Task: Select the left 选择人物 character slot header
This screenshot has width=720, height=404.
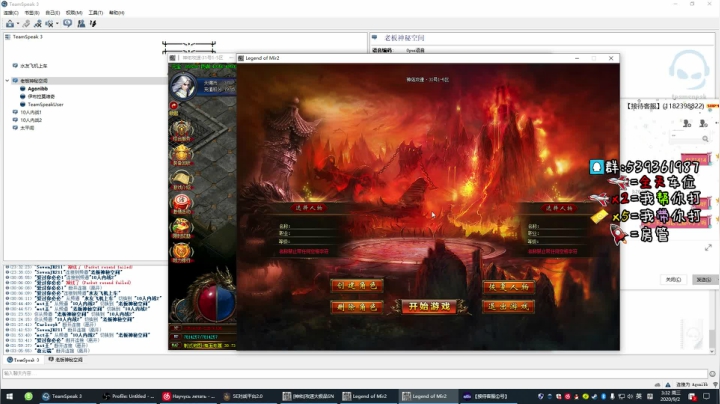Action: click(309, 208)
